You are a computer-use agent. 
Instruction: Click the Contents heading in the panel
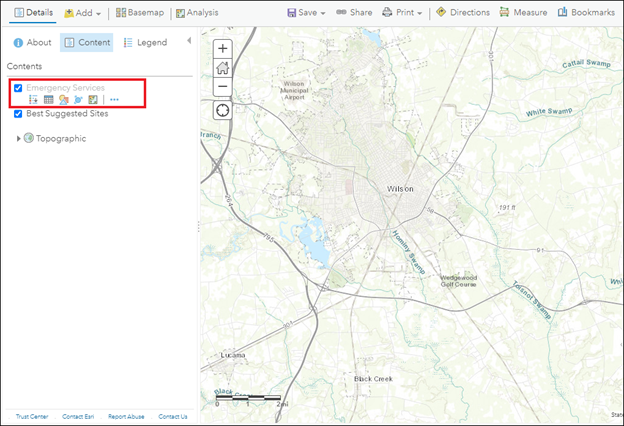(x=24, y=66)
